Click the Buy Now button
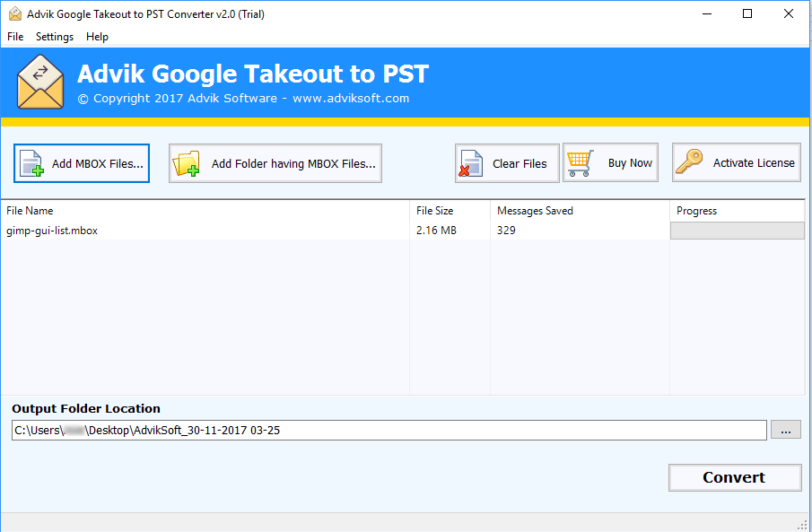 [610, 162]
